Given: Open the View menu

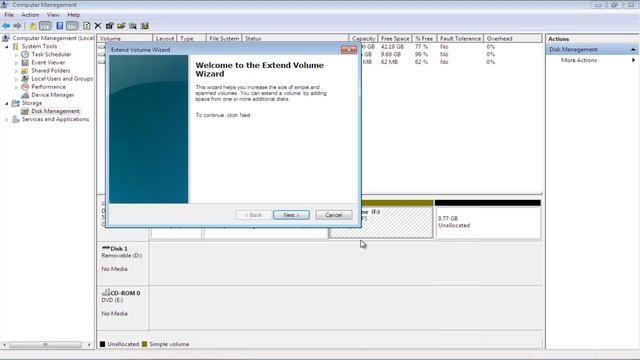Looking at the screenshot, I should [53, 15].
